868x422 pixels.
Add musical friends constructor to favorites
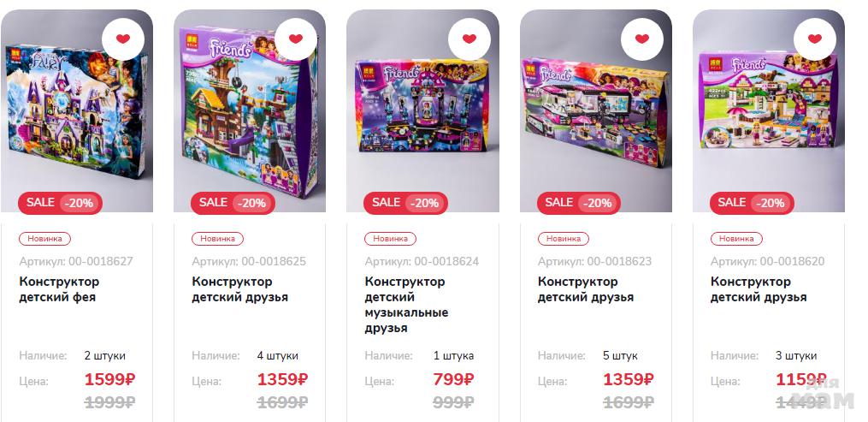point(469,39)
